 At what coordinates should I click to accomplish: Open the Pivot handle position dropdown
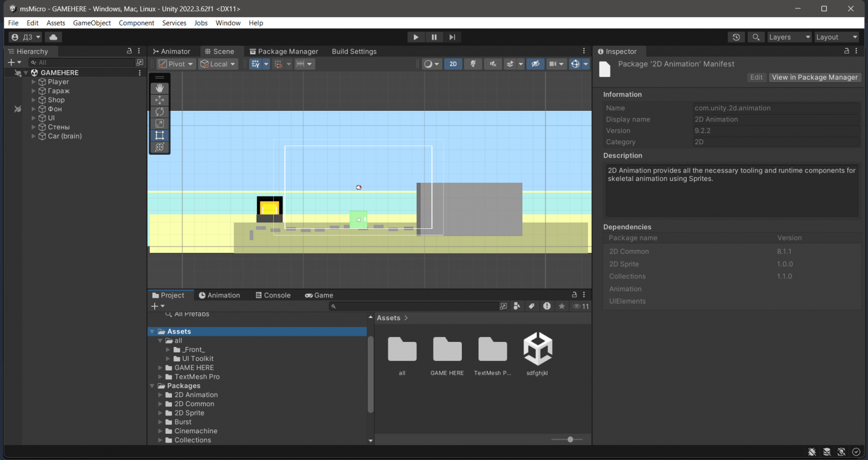[x=176, y=64]
